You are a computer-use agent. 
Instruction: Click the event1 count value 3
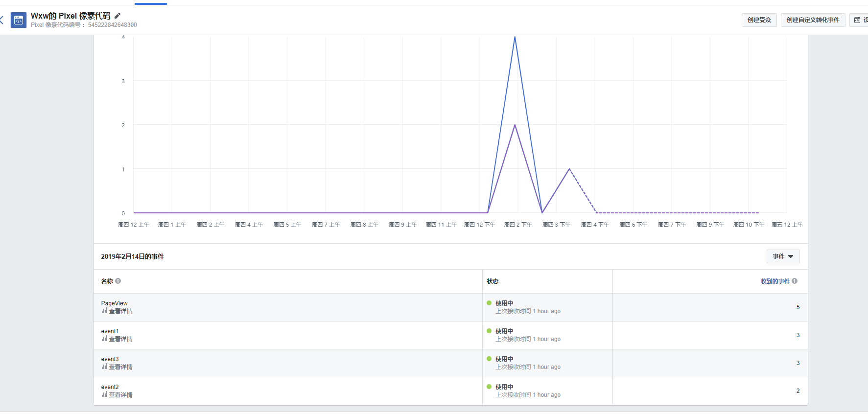pos(798,335)
